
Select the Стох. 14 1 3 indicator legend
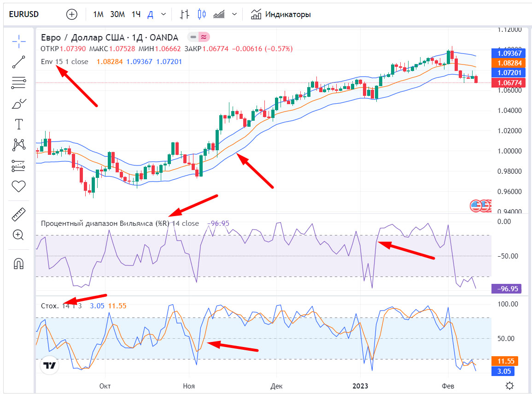[61, 306]
